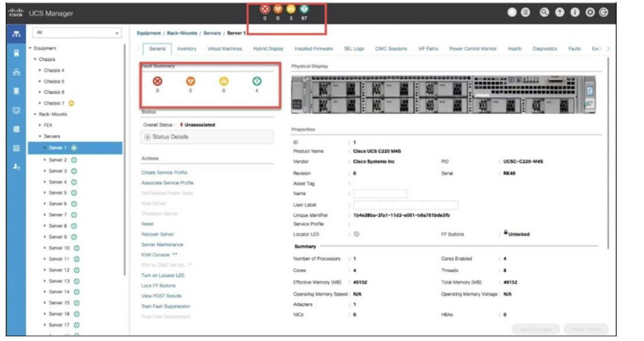Click in the Name input field
The height and width of the screenshot is (341, 644).
(380, 194)
